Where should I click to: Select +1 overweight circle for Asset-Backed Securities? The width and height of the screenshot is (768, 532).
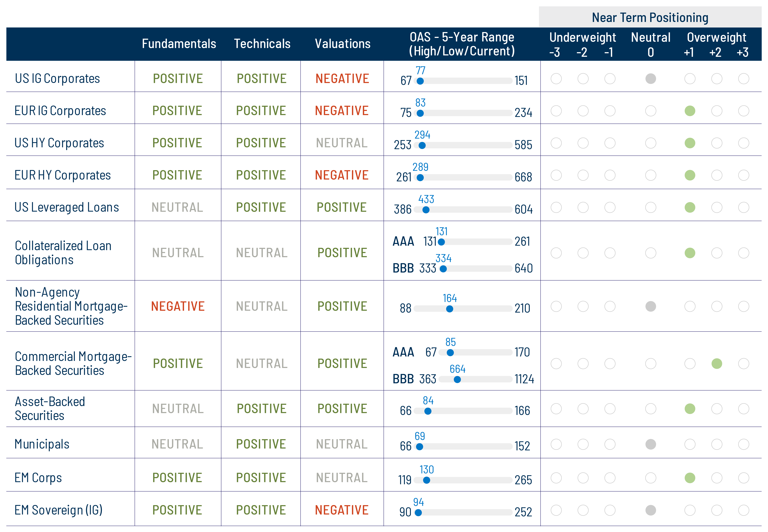click(690, 409)
